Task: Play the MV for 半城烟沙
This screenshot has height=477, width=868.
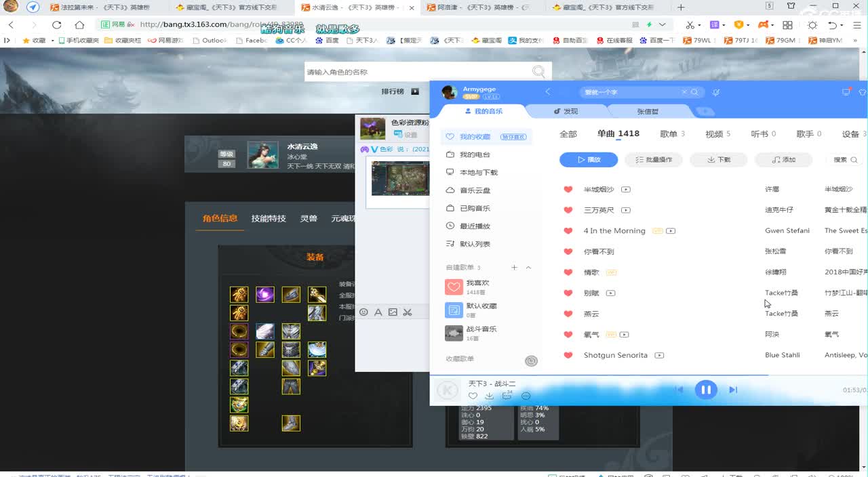Action: pyautogui.click(x=625, y=189)
